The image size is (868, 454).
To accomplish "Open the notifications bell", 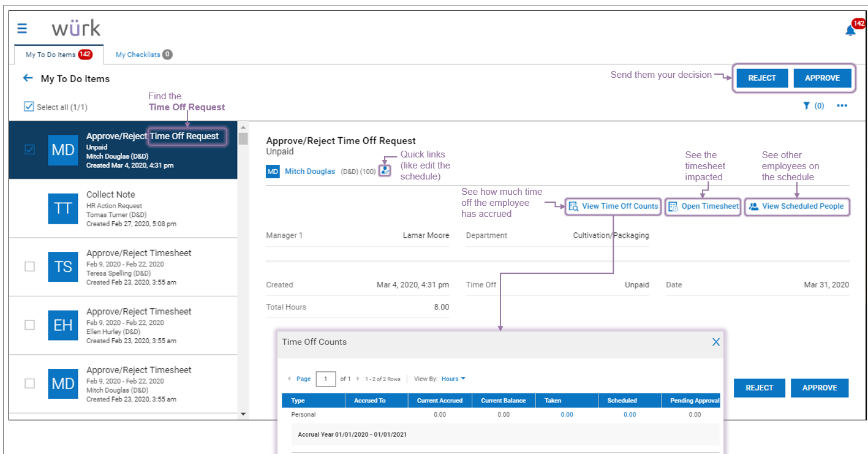I will [x=850, y=30].
